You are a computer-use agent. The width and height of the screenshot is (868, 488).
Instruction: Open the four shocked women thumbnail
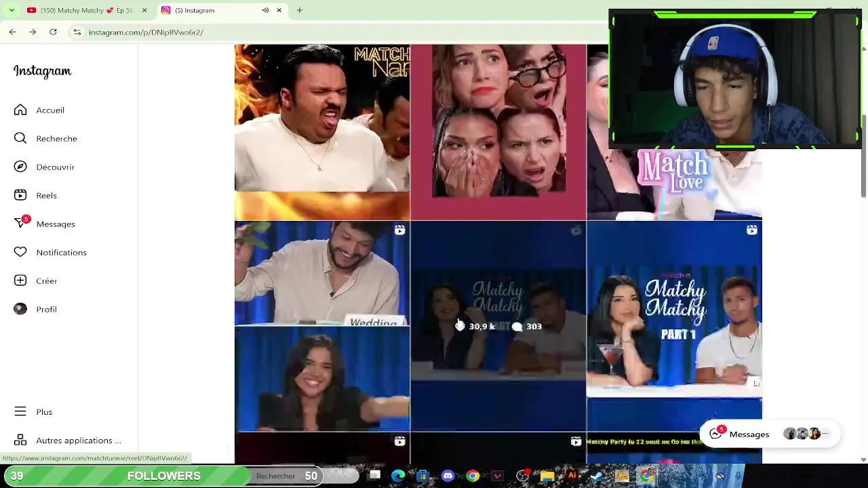498,132
